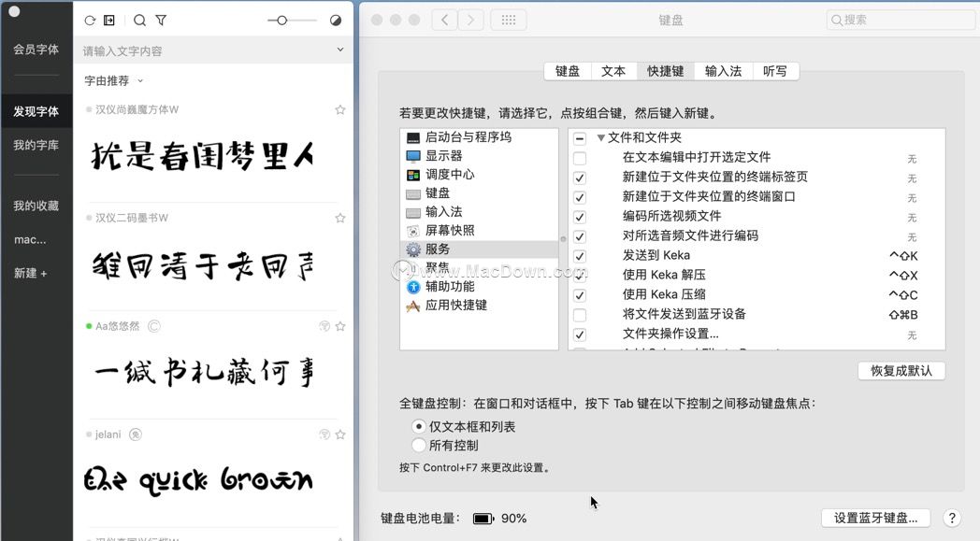The height and width of the screenshot is (541, 980).
Task: Expand the text input dropdown chevron
Action: click(340, 50)
